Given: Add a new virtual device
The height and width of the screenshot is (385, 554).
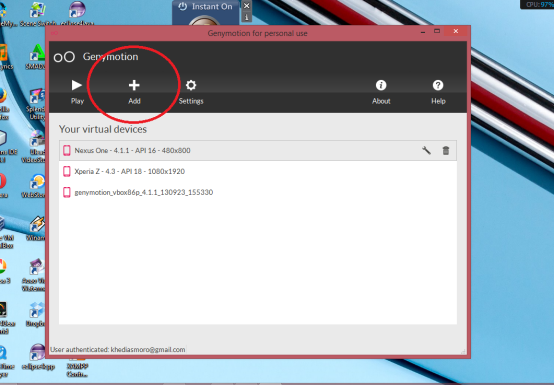Looking at the screenshot, I should (134, 92).
